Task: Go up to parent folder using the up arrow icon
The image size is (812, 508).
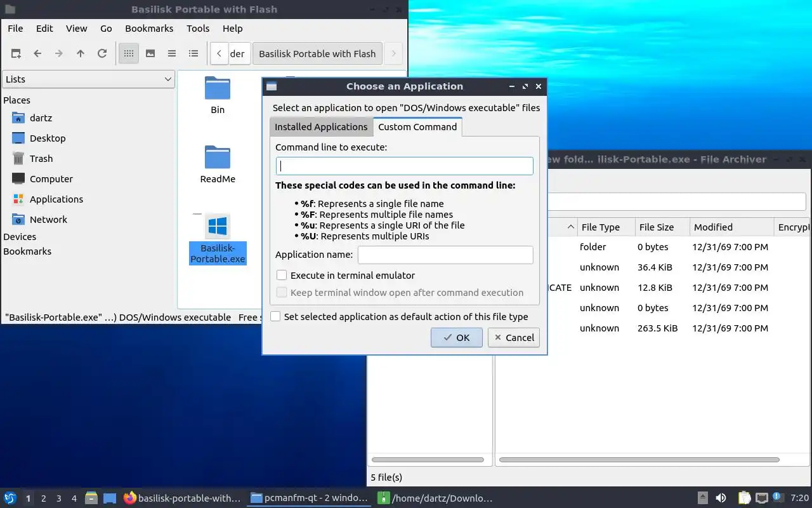Action: pos(81,54)
